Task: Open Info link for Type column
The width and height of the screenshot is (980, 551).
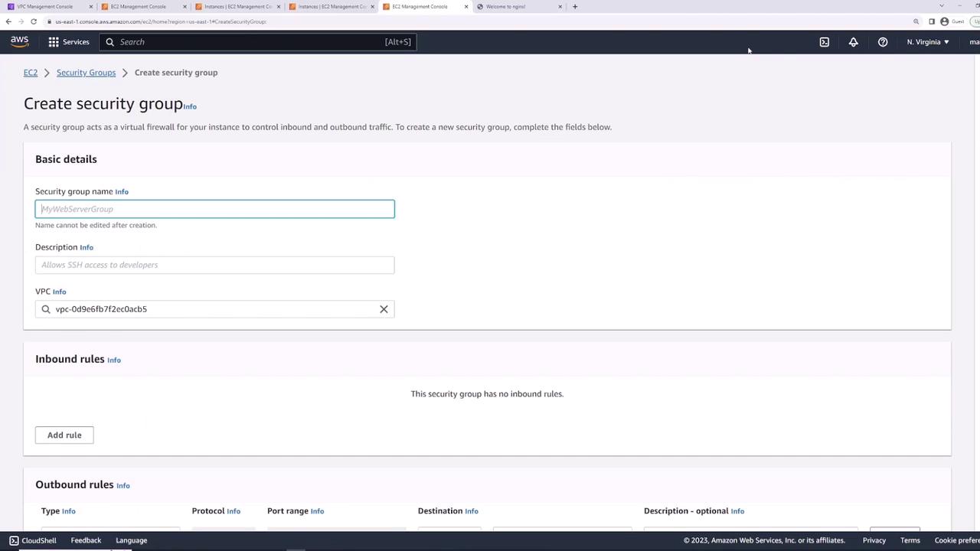Action: pyautogui.click(x=69, y=511)
